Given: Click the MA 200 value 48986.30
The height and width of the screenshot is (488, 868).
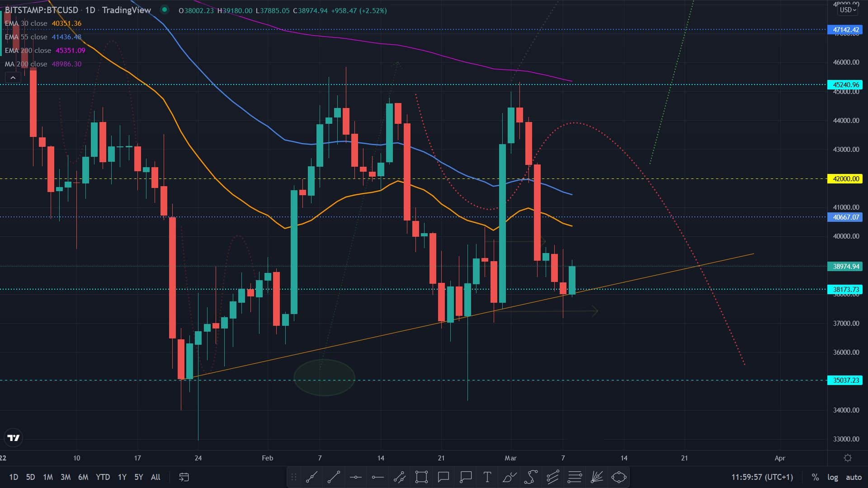Looking at the screenshot, I should [66, 64].
